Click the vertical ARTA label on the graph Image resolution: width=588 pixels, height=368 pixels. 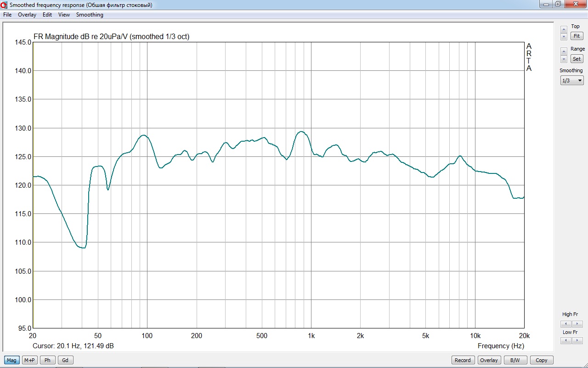point(529,57)
